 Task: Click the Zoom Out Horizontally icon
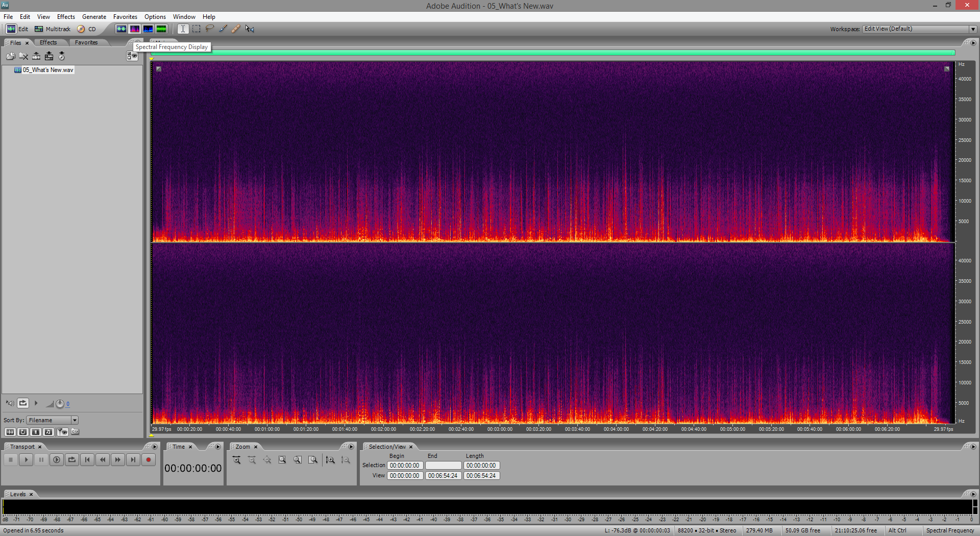click(x=252, y=460)
